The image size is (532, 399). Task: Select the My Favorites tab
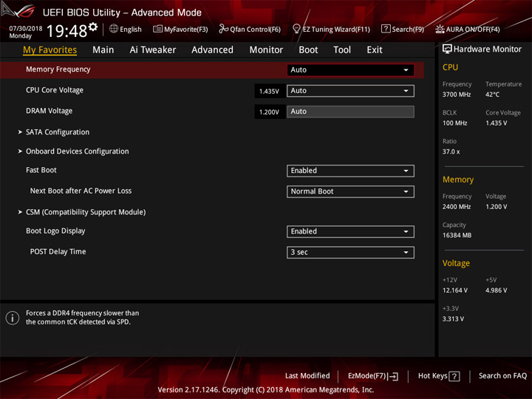(x=50, y=50)
